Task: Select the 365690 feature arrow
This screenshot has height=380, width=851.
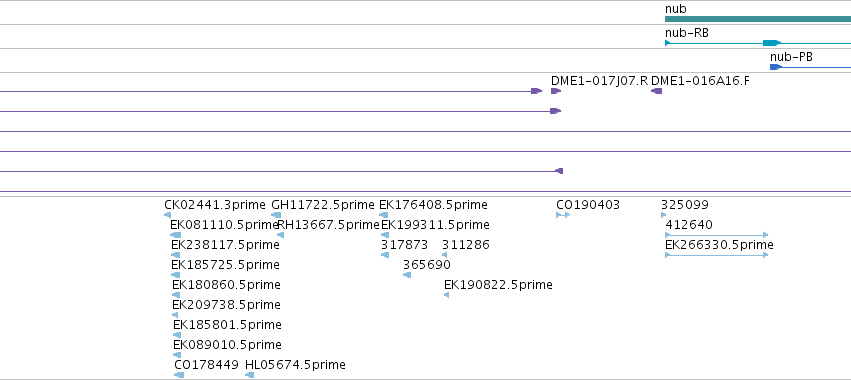Action: tap(407, 275)
